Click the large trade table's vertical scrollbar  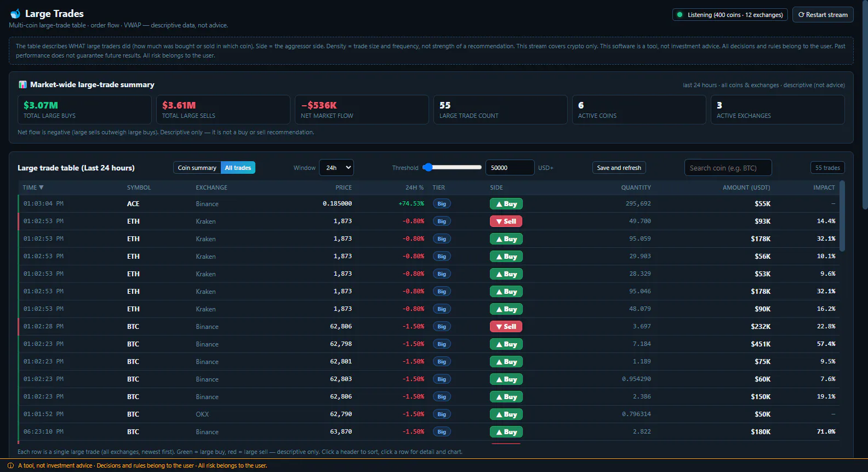point(842,216)
